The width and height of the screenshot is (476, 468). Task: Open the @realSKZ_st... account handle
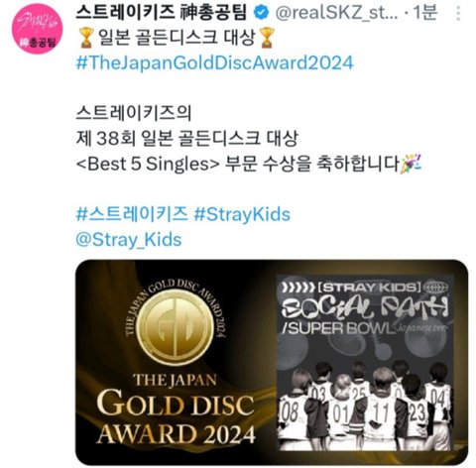(336, 13)
